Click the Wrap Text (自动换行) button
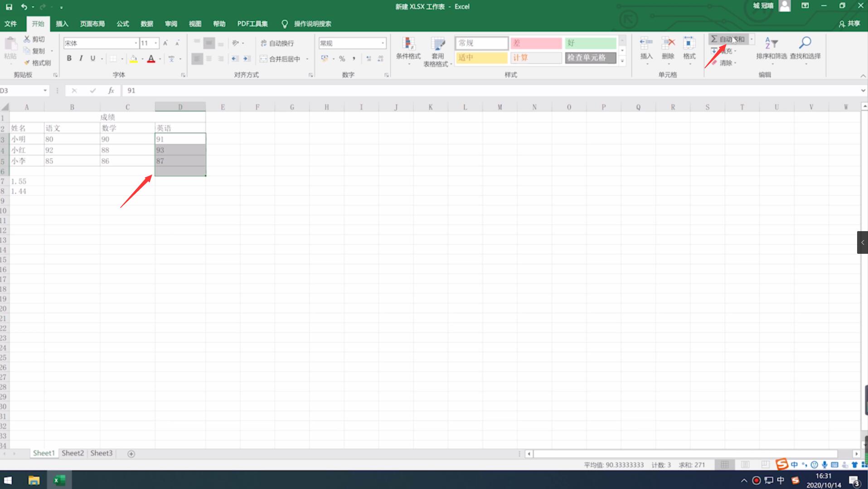 (x=277, y=43)
